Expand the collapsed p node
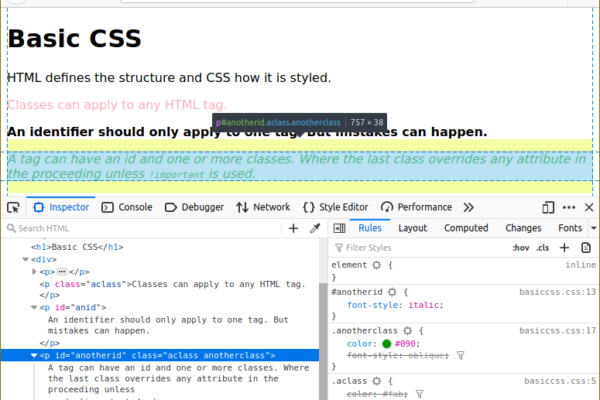 34,272
